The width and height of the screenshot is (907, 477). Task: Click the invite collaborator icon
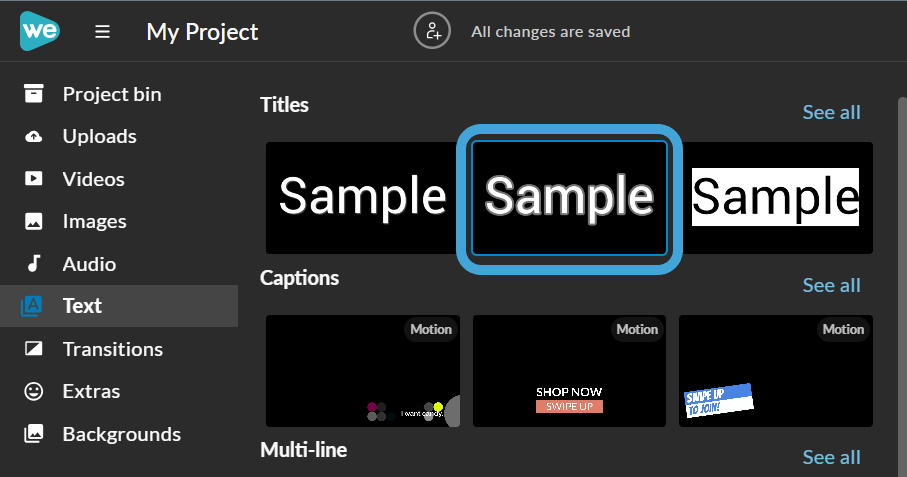click(x=432, y=31)
